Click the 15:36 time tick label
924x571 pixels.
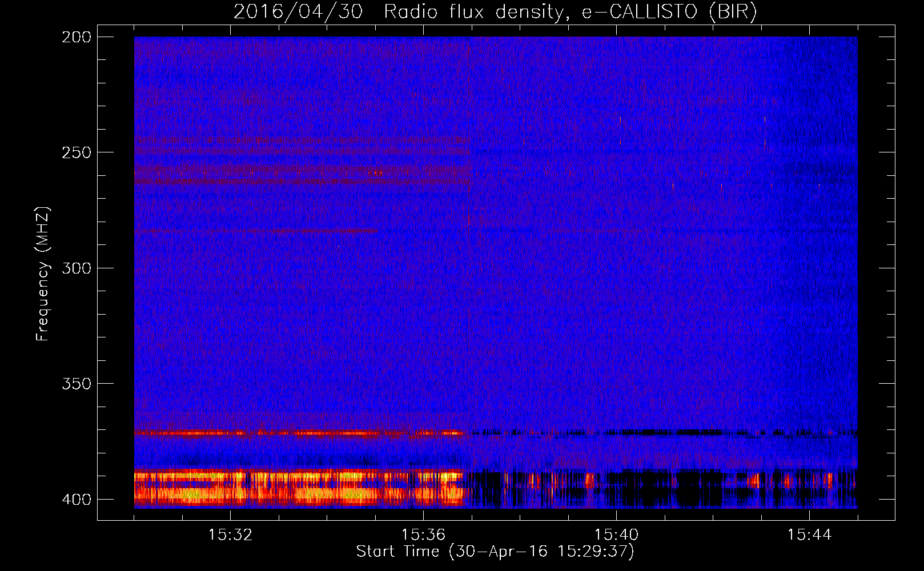click(423, 535)
